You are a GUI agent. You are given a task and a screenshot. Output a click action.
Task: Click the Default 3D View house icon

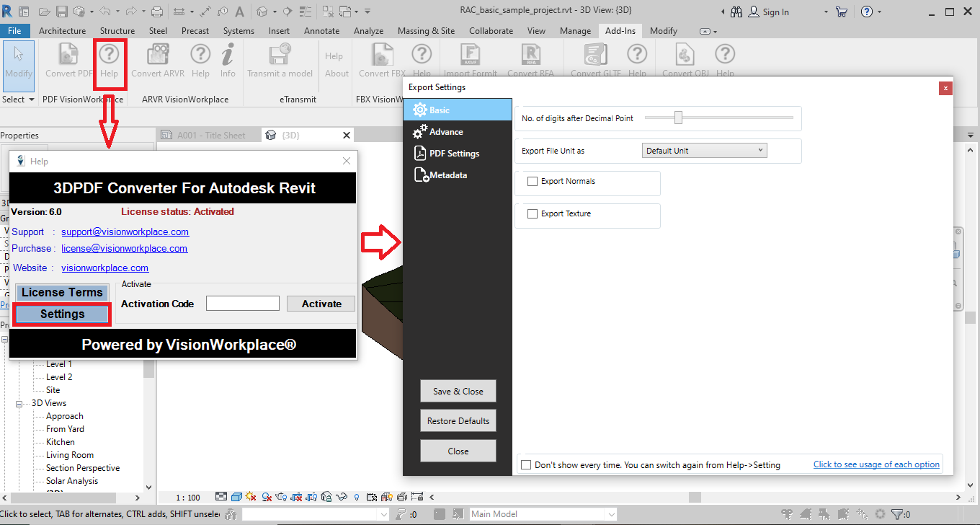[262, 12]
